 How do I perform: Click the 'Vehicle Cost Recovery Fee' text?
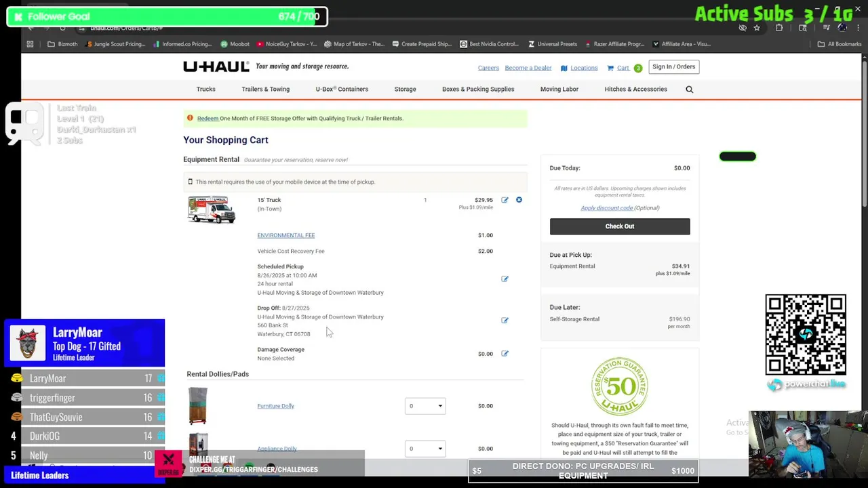tap(291, 251)
